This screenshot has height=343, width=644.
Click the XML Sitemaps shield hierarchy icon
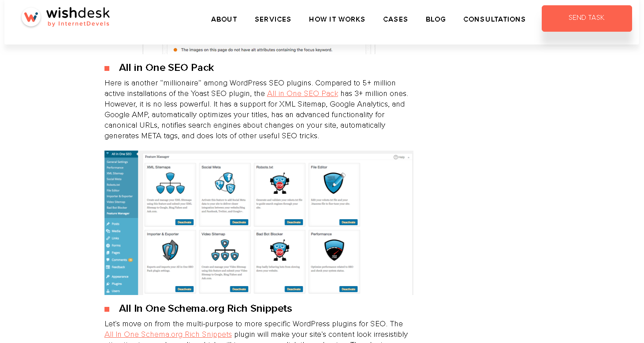tap(170, 183)
